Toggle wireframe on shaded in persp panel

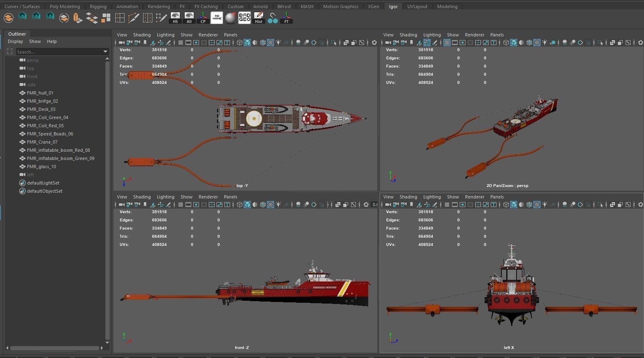pyautogui.click(x=529, y=43)
